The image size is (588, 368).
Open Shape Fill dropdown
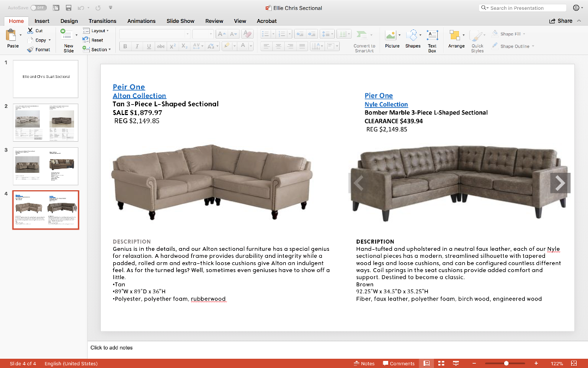click(509, 34)
